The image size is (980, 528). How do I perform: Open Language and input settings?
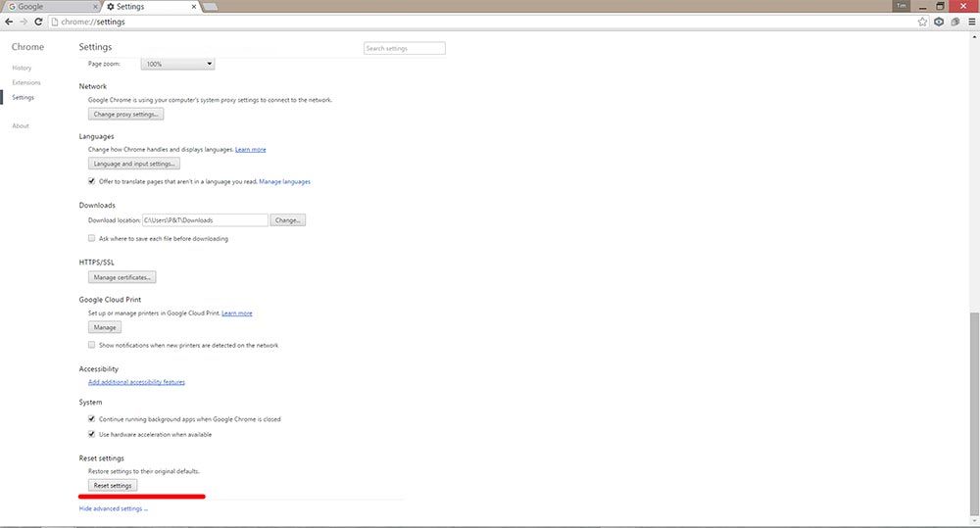[x=133, y=164]
